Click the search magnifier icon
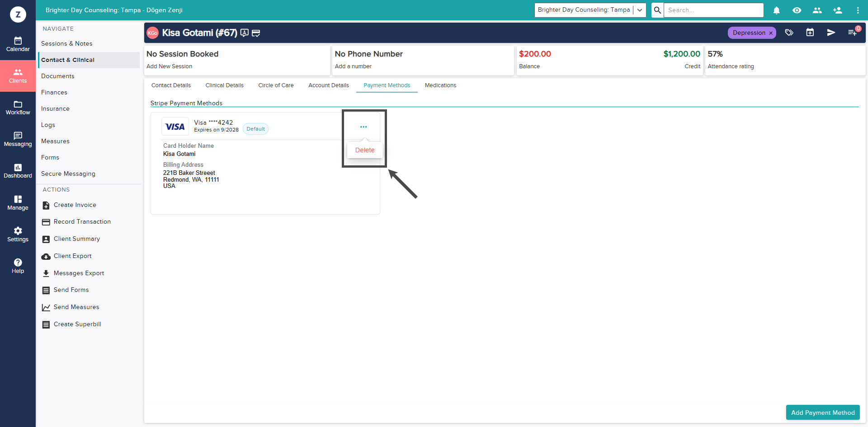 tap(657, 10)
